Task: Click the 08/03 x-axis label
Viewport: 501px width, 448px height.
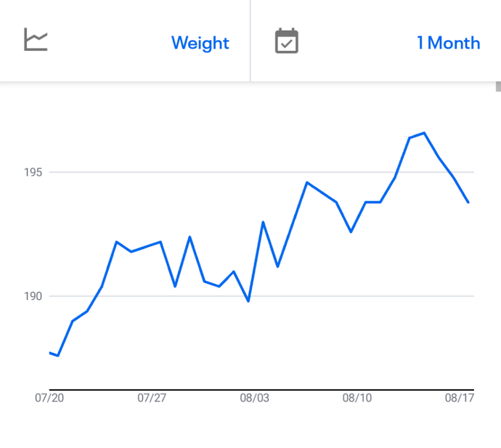Action: coord(254,398)
